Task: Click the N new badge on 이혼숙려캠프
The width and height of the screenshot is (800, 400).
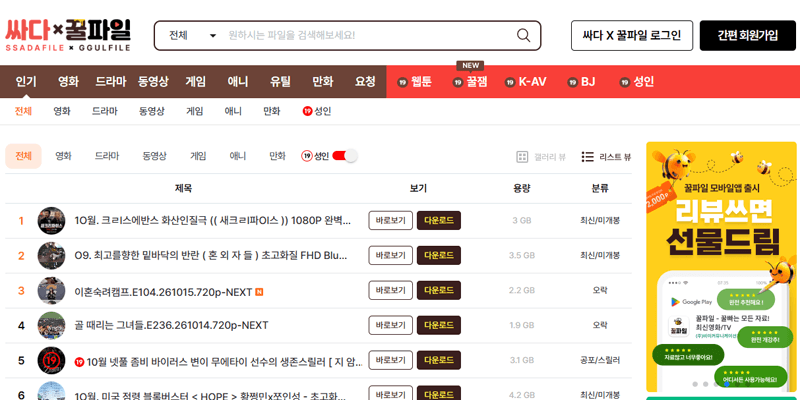Action: (259, 292)
